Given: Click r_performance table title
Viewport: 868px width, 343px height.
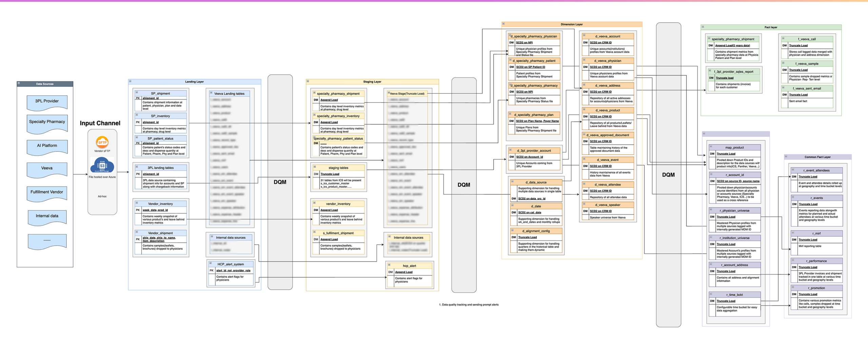Looking at the screenshot, I should pyautogui.click(x=816, y=261).
